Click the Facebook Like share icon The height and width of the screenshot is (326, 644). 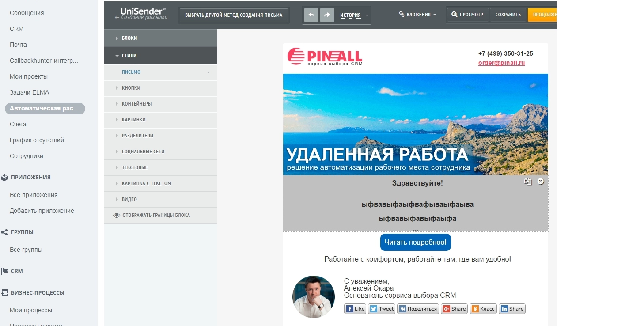pos(355,309)
